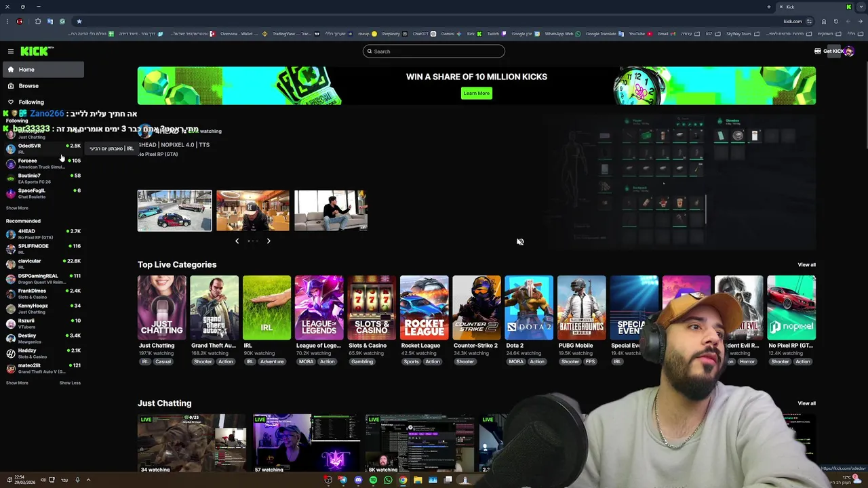The height and width of the screenshot is (488, 868).
Task: Open the Grand Theft Auto category card
Action: (214, 308)
